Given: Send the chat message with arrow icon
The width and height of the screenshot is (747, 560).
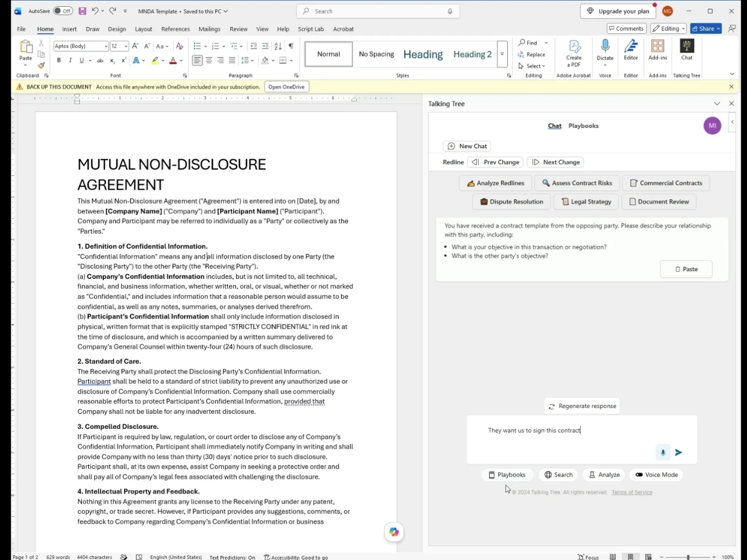Looking at the screenshot, I should [679, 453].
